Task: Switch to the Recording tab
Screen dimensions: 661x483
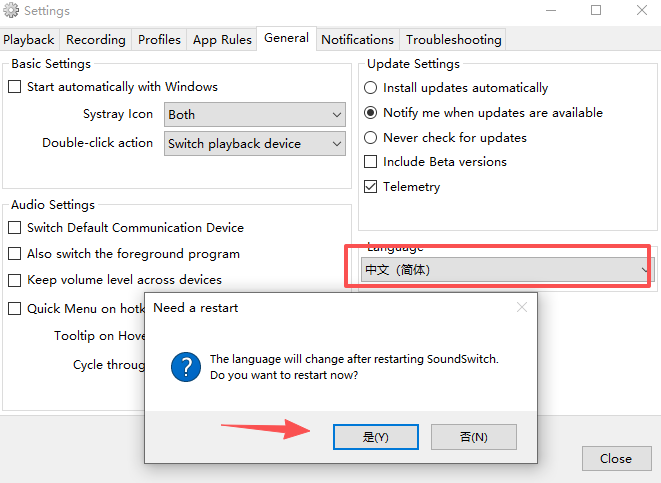Action: tap(96, 40)
